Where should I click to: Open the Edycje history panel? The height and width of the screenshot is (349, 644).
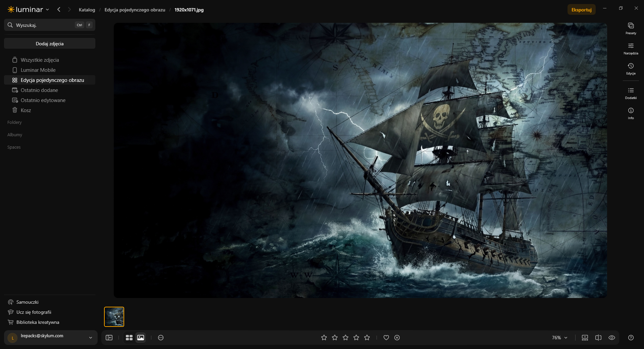631,69
